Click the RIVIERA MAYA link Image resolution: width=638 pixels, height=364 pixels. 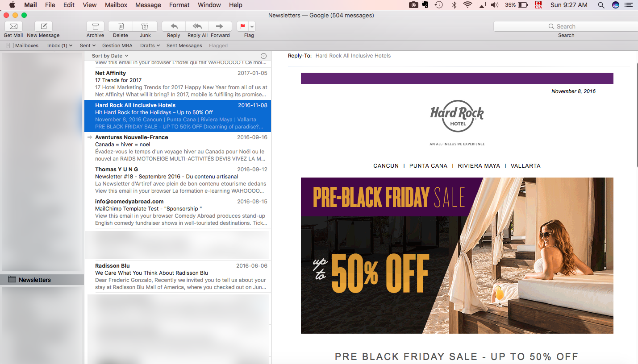tap(479, 165)
